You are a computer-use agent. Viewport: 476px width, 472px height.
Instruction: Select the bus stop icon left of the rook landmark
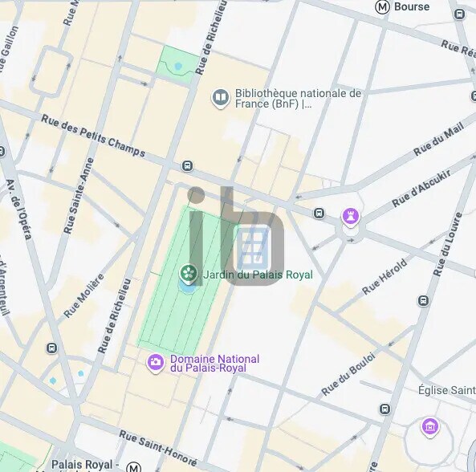(319, 213)
